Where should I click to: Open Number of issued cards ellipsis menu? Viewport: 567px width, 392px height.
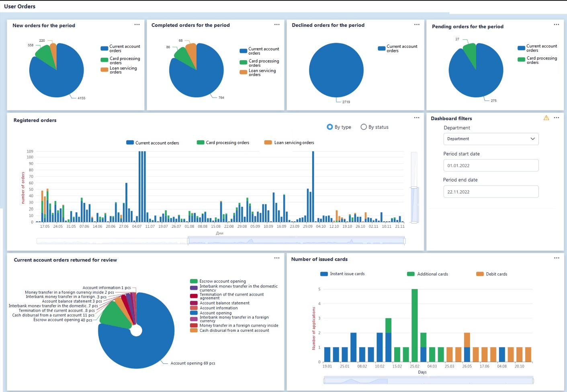(x=557, y=258)
